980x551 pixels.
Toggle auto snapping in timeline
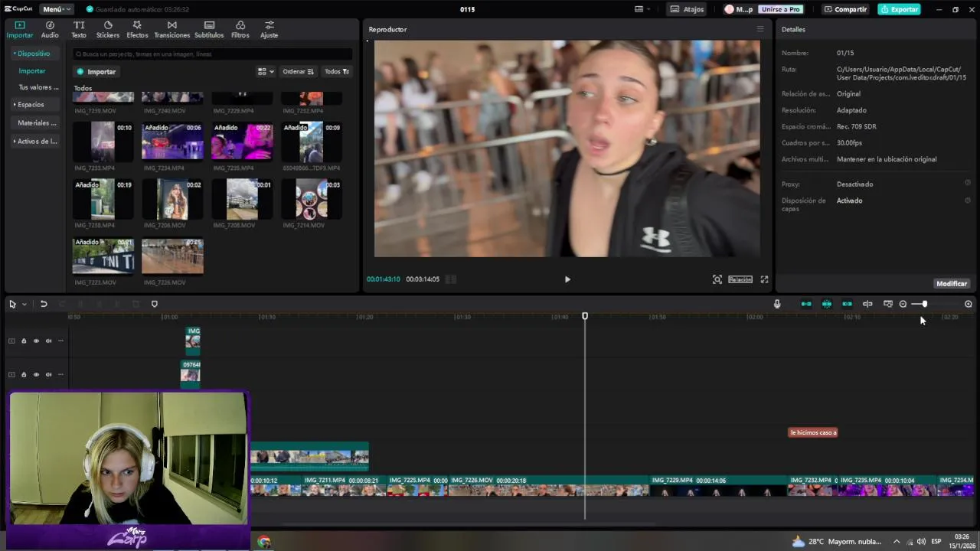coord(827,304)
